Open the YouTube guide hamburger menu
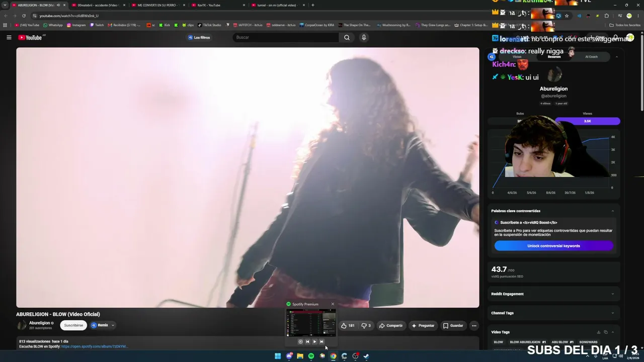644x362 pixels. 9,37
